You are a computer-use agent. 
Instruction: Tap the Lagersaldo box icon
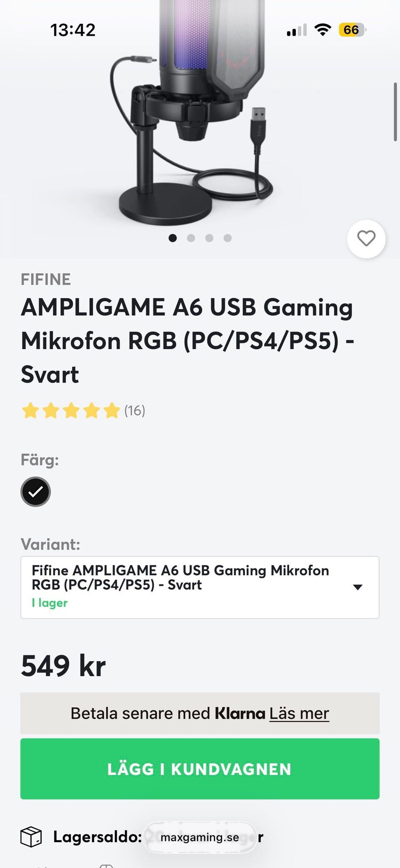click(x=31, y=836)
